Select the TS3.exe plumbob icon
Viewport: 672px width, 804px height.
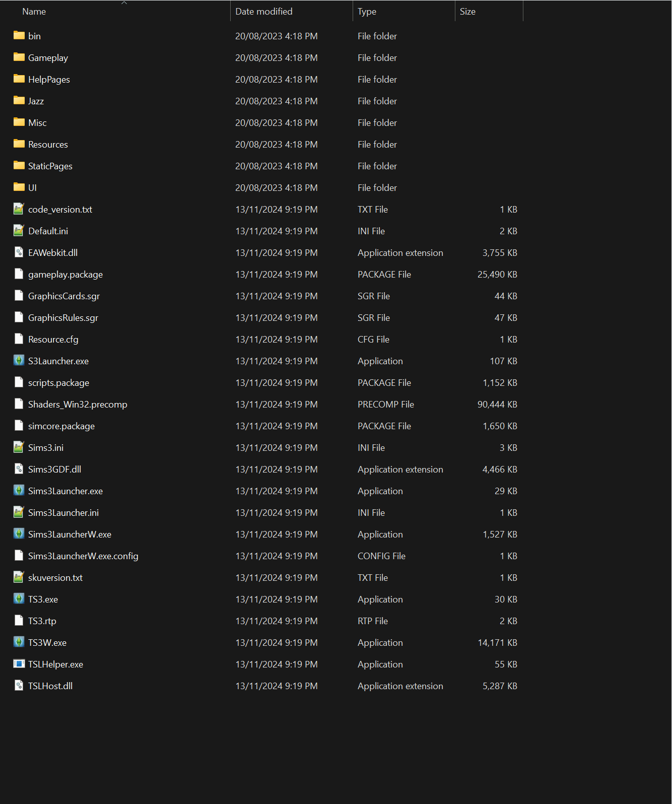[x=19, y=598]
